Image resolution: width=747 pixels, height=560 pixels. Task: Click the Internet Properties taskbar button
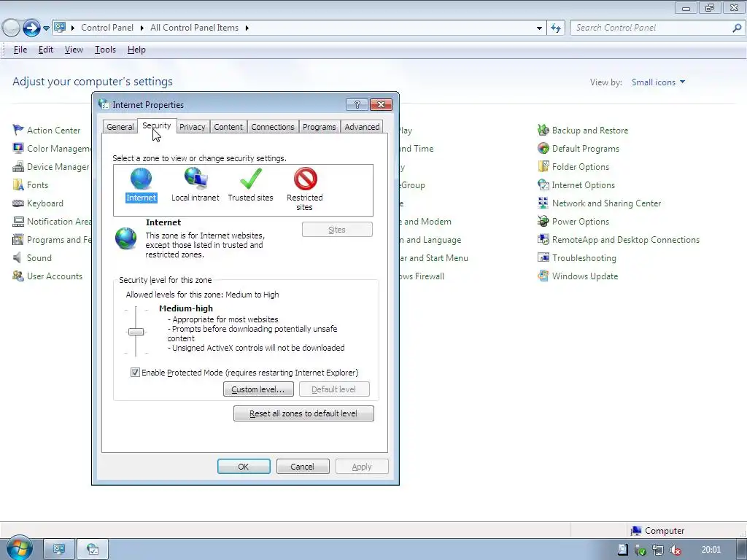[x=93, y=550]
